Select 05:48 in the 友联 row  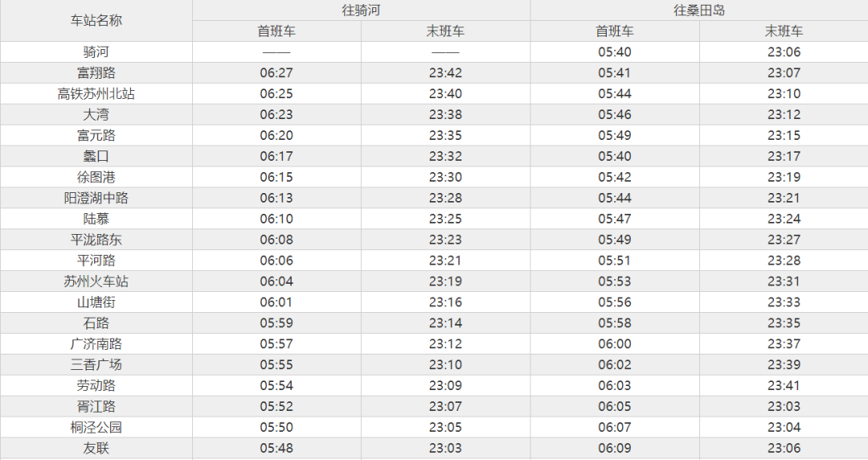pyautogui.click(x=276, y=449)
